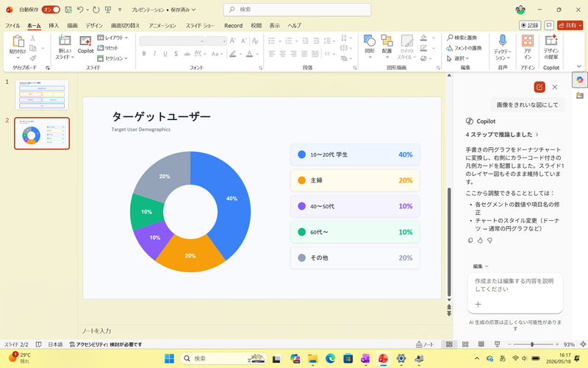
Task: Click the text highlight color pen
Action: [x=232, y=54]
